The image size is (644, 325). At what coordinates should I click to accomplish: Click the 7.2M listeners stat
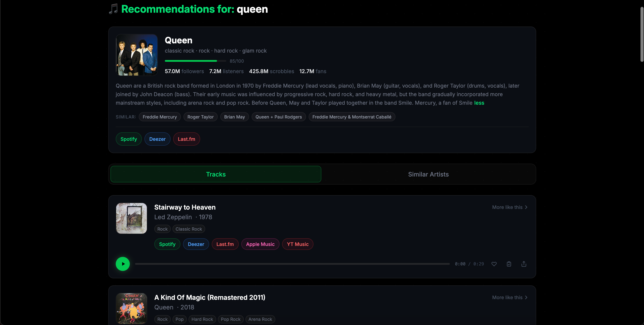tap(226, 71)
